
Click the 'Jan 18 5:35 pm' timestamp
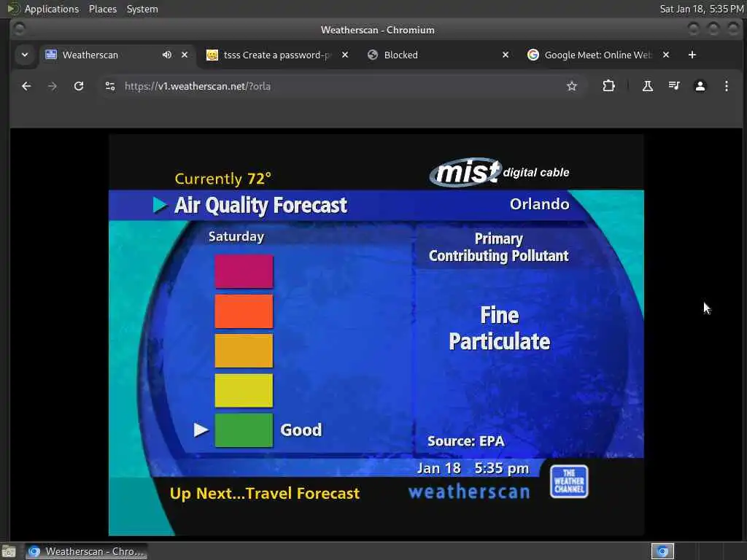[x=473, y=469]
